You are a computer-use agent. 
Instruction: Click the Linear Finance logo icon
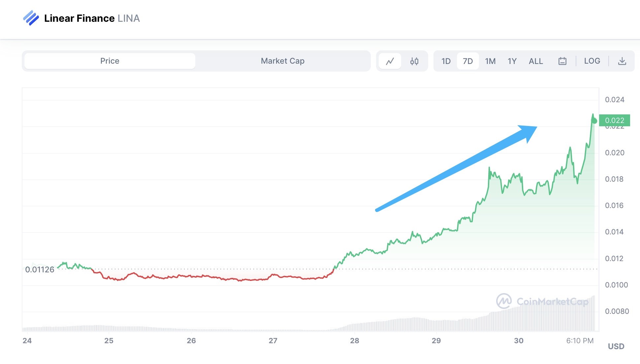click(31, 18)
